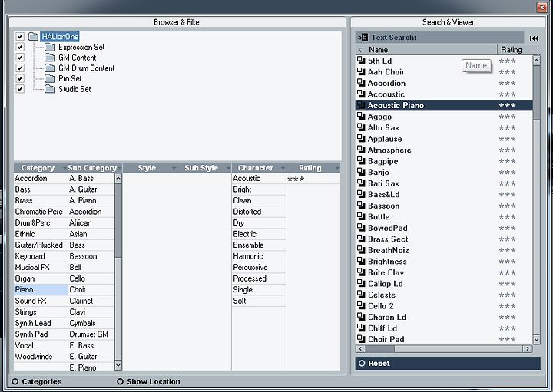Click the preset icon beside Celeste

361,295
